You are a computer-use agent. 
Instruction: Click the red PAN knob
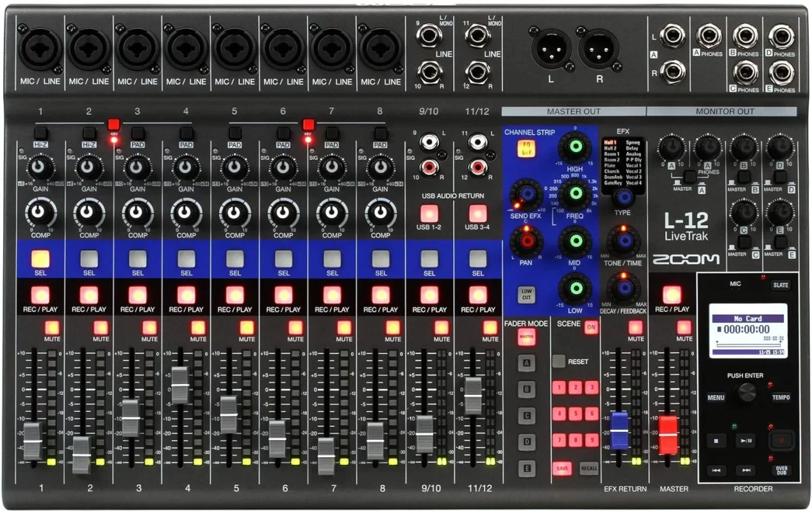[527, 242]
